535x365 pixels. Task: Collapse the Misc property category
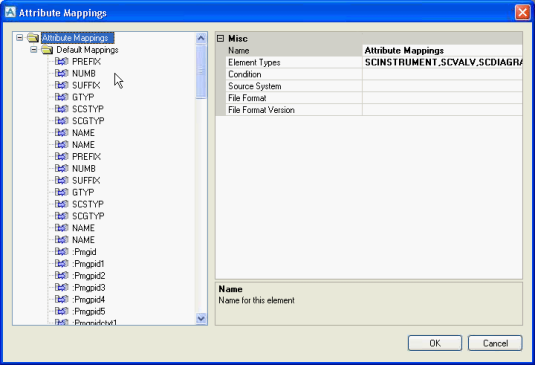tap(220, 39)
